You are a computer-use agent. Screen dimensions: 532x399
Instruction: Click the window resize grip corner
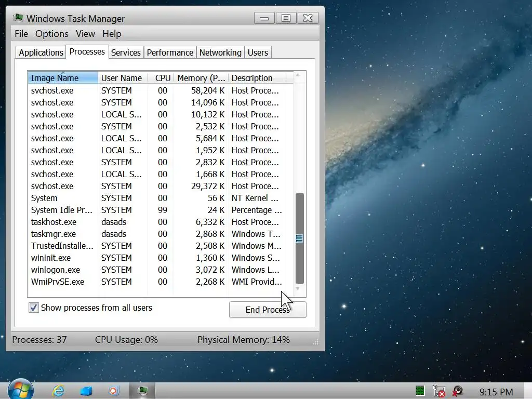[315, 342]
